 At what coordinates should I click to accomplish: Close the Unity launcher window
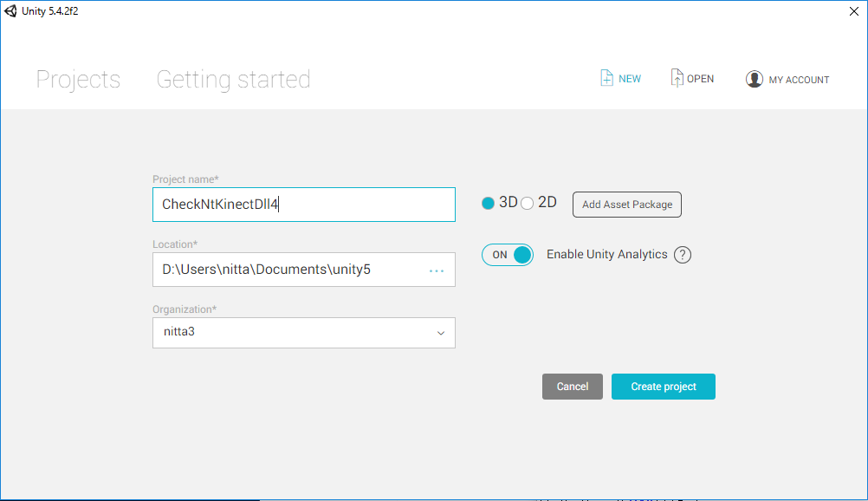click(855, 10)
